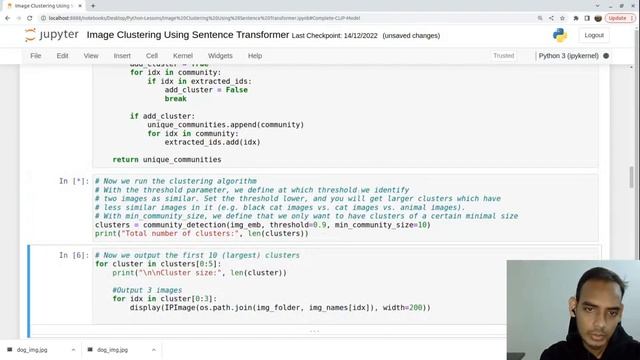This screenshot has height=360, width=640.
Task: Open the extensions puzzle icon
Action: [576, 18]
